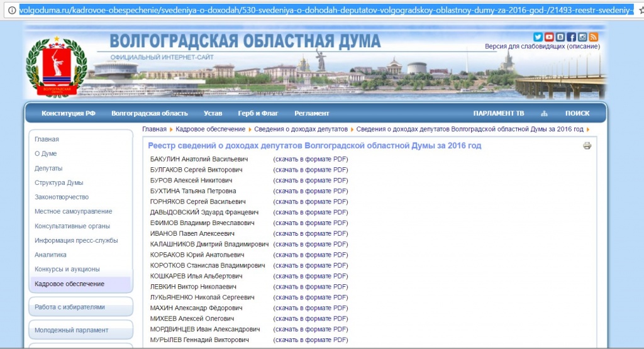The image size is (644, 349).
Task: Click the site info icon in the address bar
Action: click(12, 10)
